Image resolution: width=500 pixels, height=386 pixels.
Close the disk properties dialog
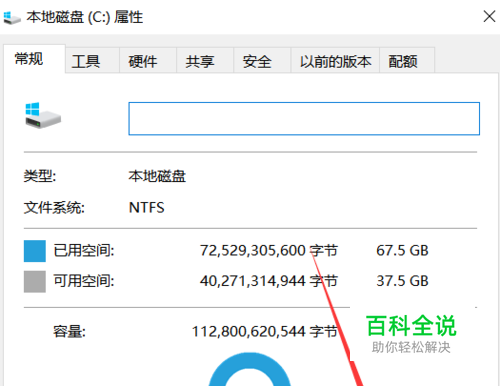(x=489, y=16)
